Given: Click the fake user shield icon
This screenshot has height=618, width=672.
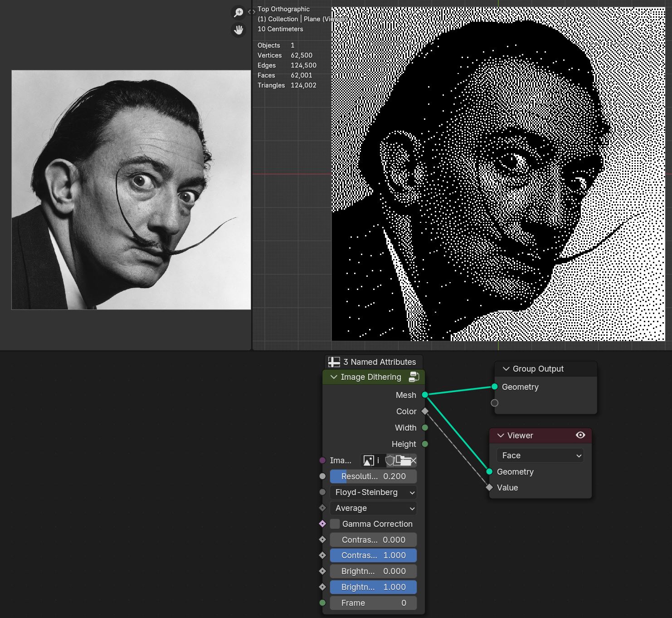Looking at the screenshot, I should (390, 461).
